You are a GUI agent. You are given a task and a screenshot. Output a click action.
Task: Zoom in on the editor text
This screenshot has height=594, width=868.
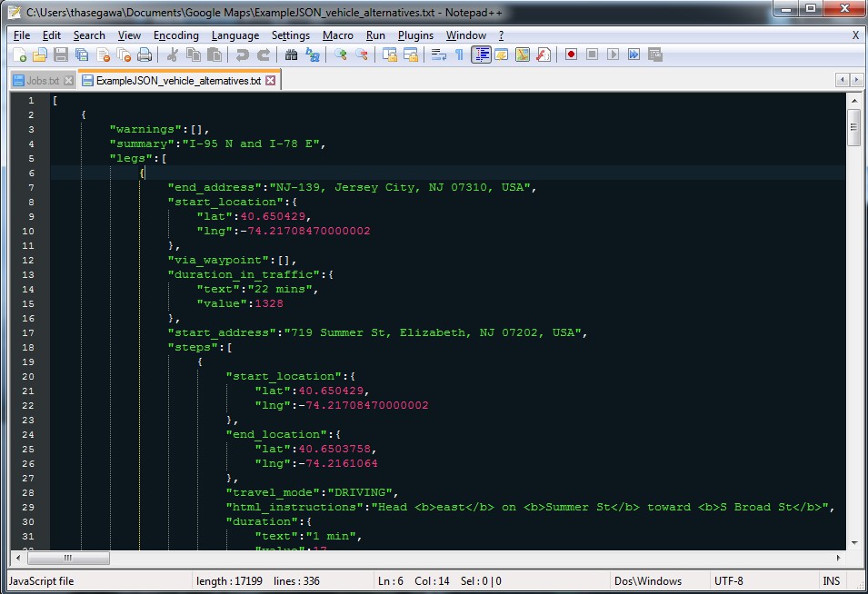point(341,54)
